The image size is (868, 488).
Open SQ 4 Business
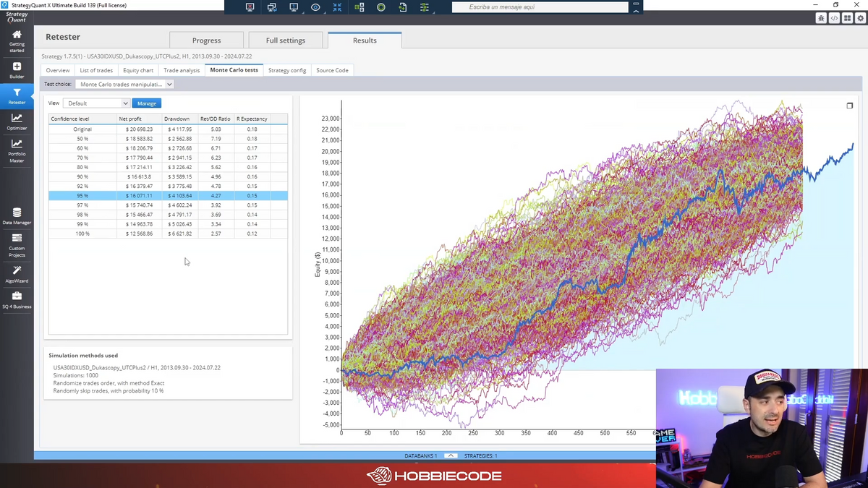point(17,300)
